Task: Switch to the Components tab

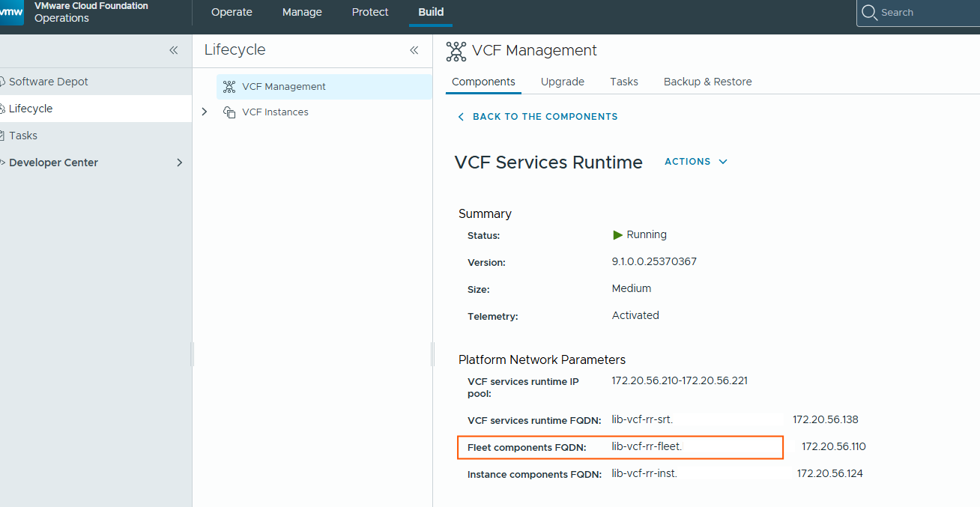Action: (x=483, y=82)
